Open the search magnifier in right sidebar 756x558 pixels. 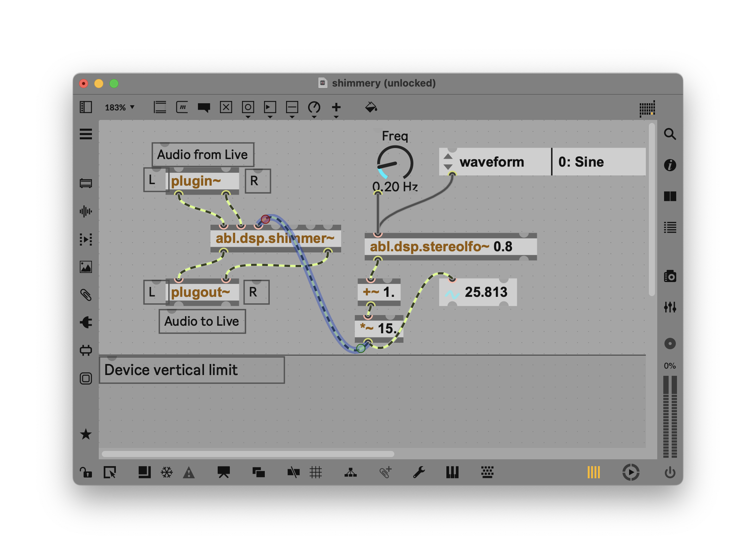[670, 134]
